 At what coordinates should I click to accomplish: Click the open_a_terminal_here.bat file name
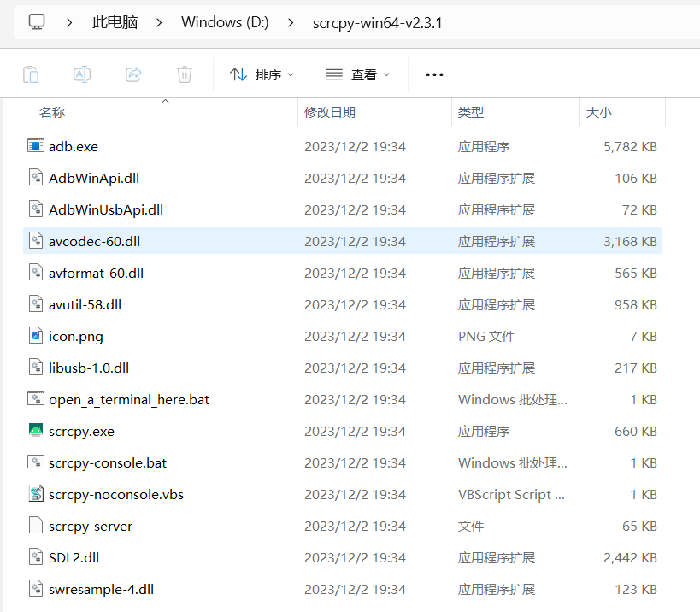tap(129, 400)
